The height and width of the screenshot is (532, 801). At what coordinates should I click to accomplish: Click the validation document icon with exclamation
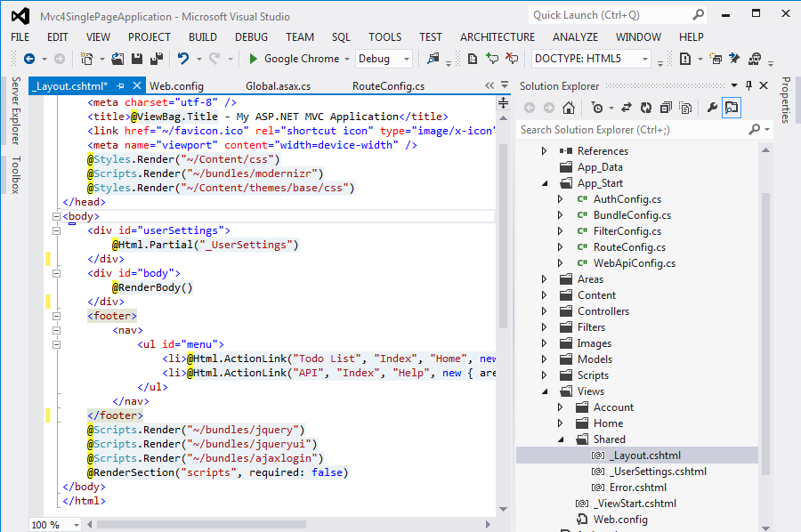tap(685, 59)
